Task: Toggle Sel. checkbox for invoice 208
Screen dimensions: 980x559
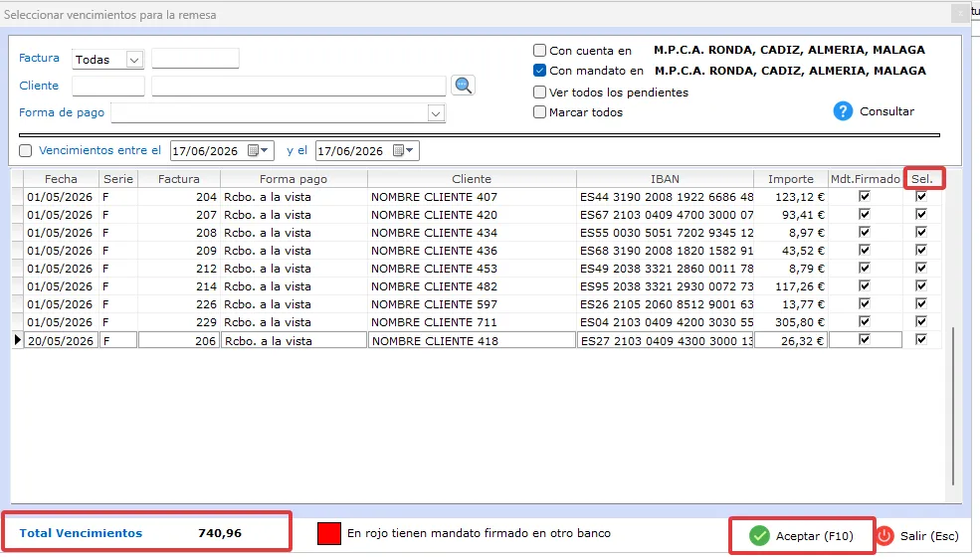Action: point(920,232)
